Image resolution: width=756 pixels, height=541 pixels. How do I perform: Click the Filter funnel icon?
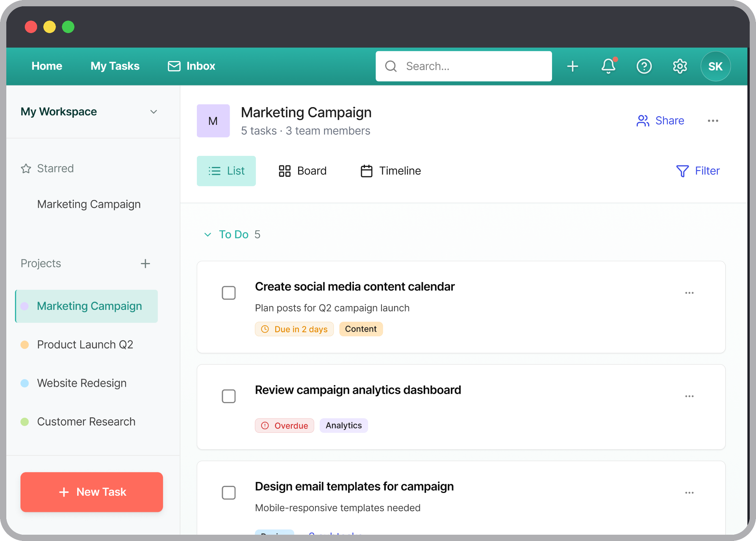pos(682,171)
